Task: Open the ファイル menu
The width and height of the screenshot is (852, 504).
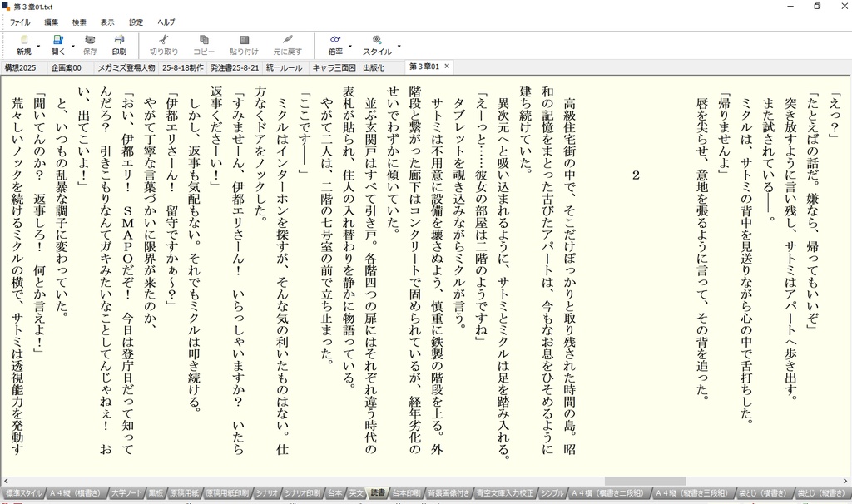Action: [20, 22]
